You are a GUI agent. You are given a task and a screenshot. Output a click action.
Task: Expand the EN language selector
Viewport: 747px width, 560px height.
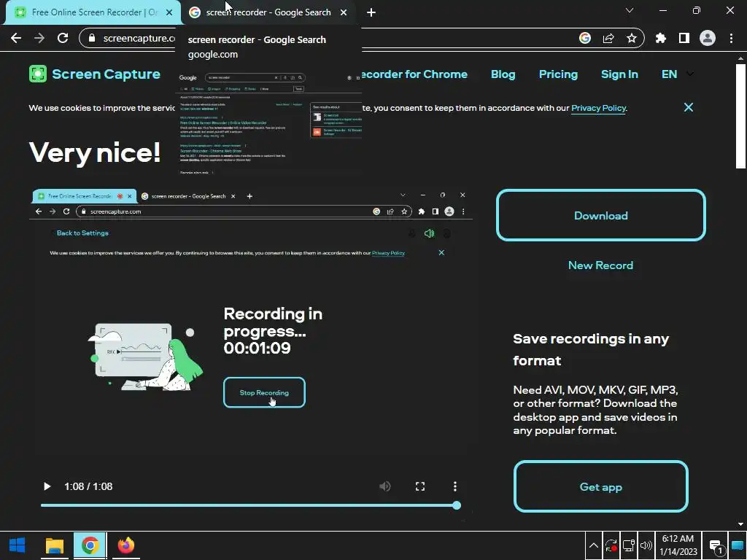pyautogui.click(x=677, y=74)
